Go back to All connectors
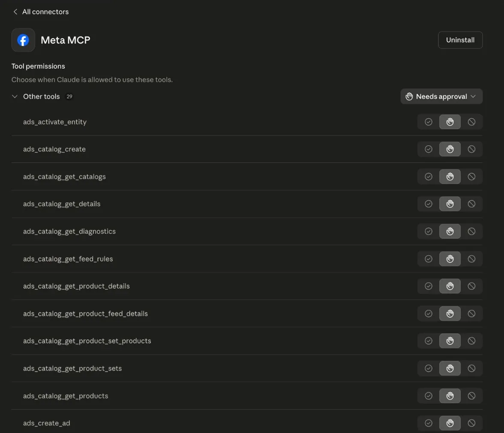This screenshot has width=504, height=433. tap(45, 12)
